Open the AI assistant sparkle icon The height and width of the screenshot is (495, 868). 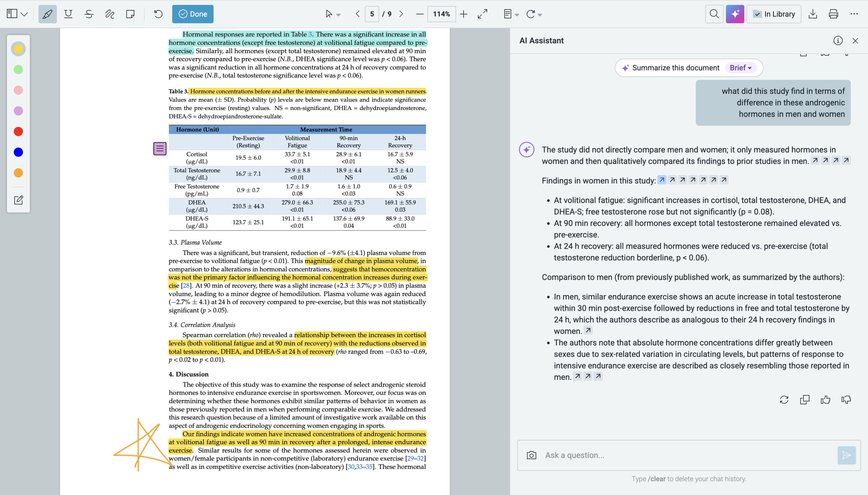click(x=735, y=14)
